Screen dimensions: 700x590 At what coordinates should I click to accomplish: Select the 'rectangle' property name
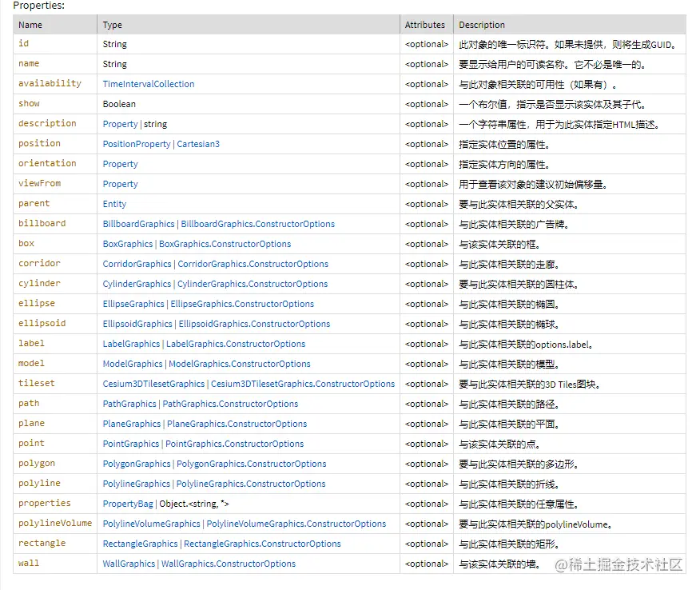(42, 544)
